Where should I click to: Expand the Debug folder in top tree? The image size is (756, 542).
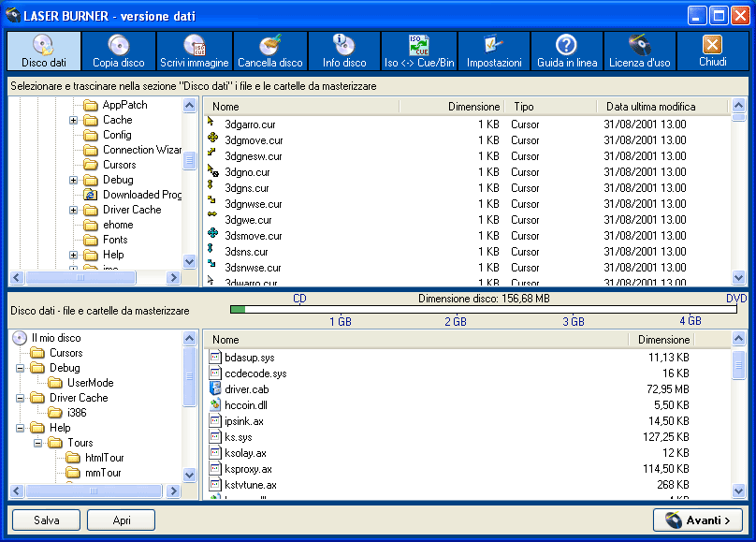(x=73, y=180)
